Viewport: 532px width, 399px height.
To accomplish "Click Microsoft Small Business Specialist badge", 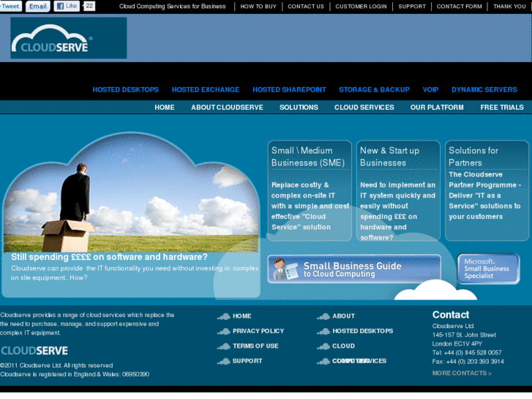I will coord(488,269).
